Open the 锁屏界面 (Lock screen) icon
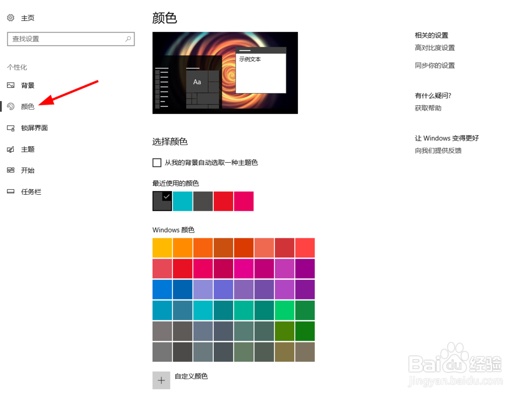The image size is (532, 399). [x=11, y=128]
